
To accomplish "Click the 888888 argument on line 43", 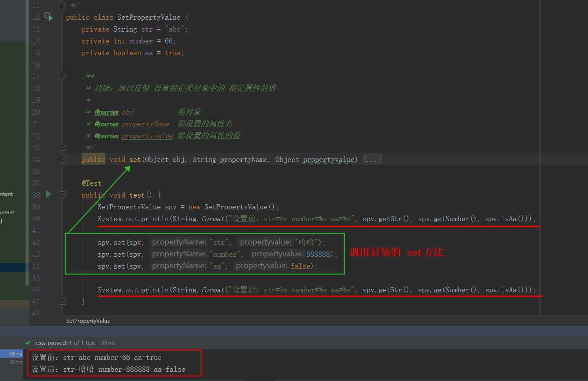I will click(x=318, y=254).
